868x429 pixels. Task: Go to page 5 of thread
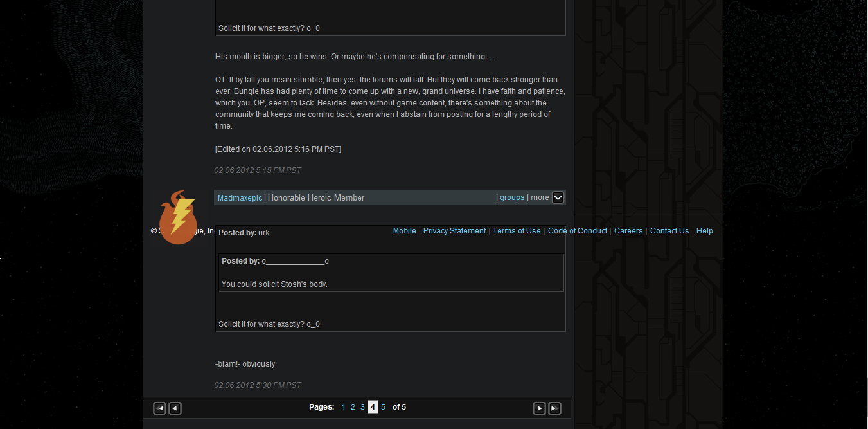click(x=383, y=407)
